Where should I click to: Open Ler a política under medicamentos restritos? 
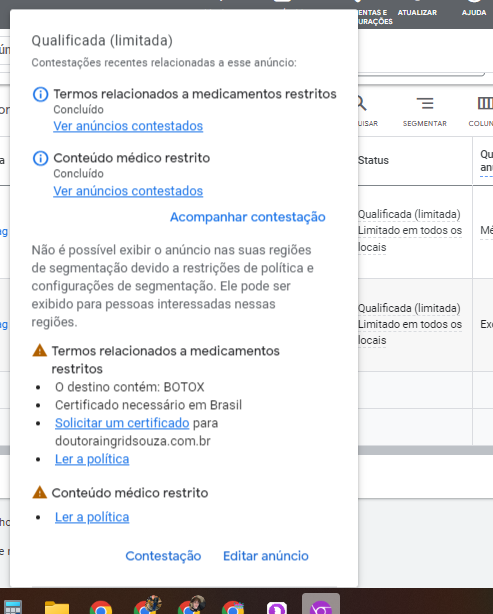tap(92, 459)
